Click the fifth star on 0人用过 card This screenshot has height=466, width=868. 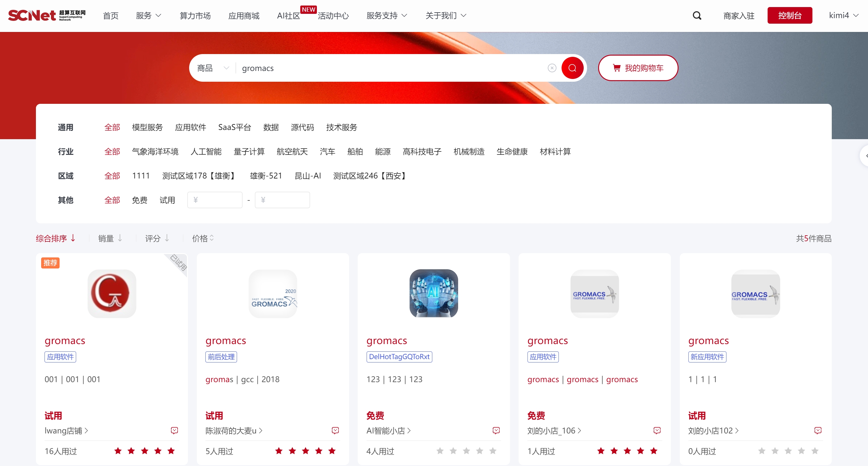pos(815,451)
